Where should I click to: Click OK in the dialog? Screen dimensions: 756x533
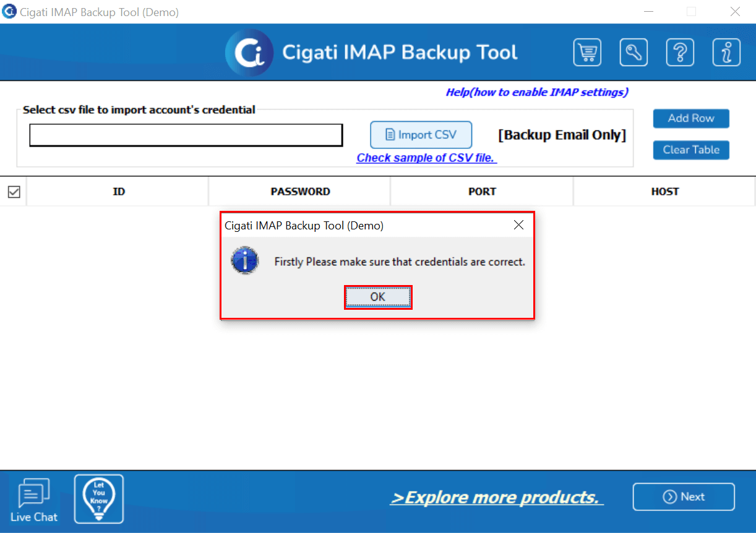[378, 297]
